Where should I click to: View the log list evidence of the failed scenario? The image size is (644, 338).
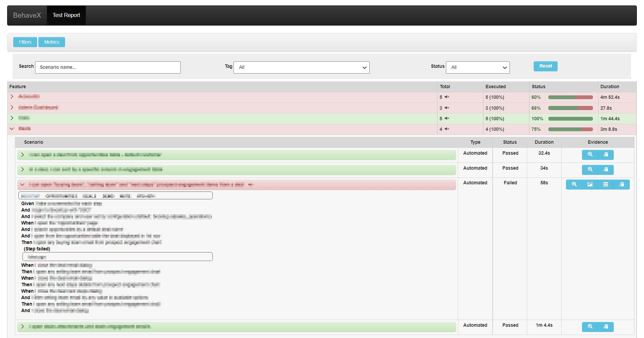tap(606, 184)
